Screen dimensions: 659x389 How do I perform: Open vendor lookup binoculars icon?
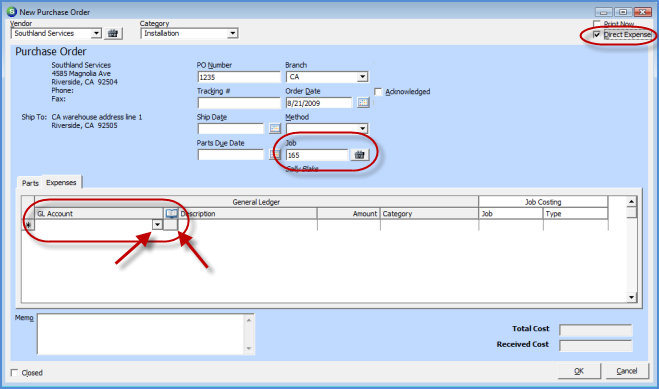tap(113, 34)
